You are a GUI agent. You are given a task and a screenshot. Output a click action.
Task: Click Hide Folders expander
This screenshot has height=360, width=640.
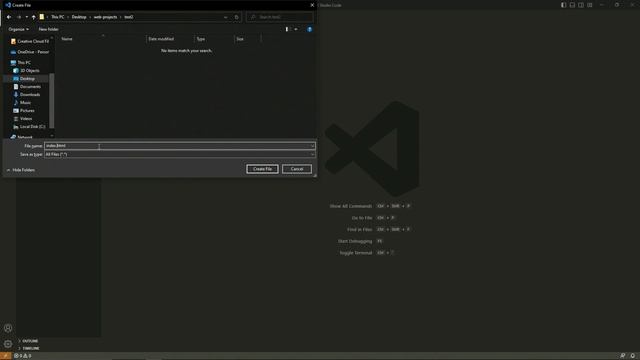20,170
